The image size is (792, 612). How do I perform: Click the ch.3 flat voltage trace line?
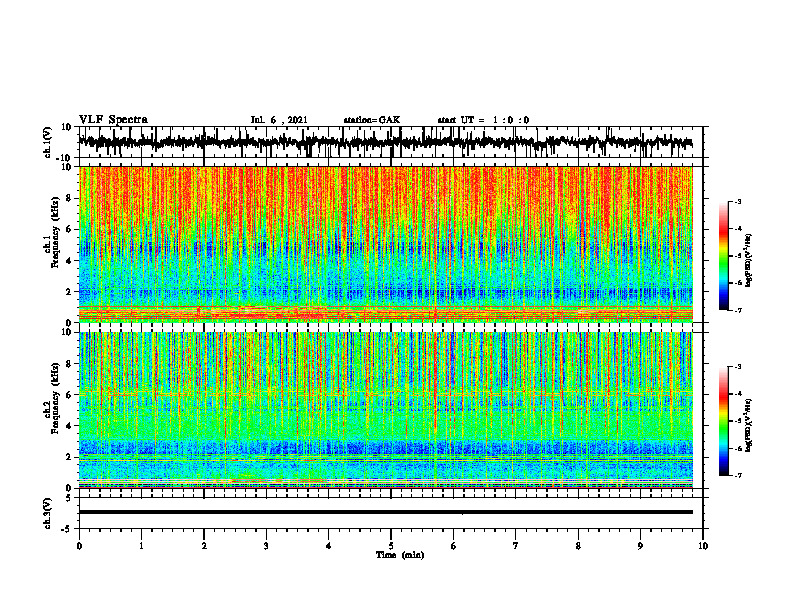click(x=385, y=512)
